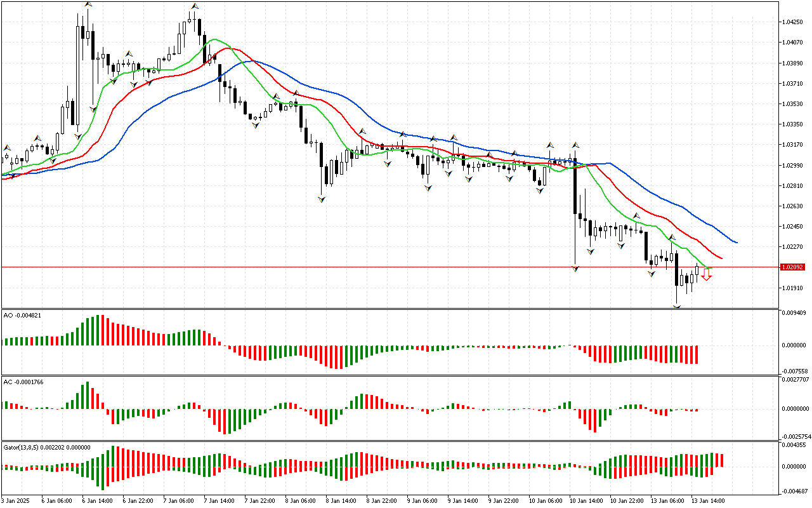Click the 8 Jan 14:00 time label
Viewport: 812px width, 508px height.
(341, 500)
